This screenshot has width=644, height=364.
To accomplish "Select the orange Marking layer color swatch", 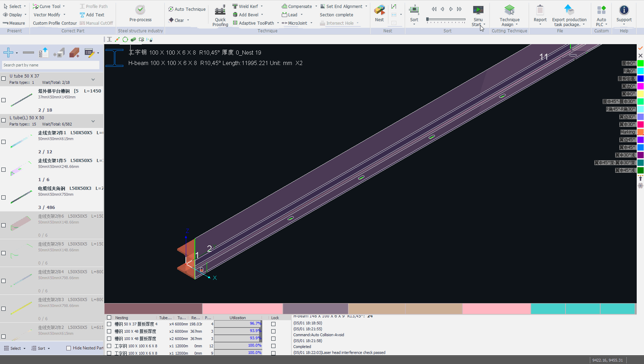I will 641,132.
